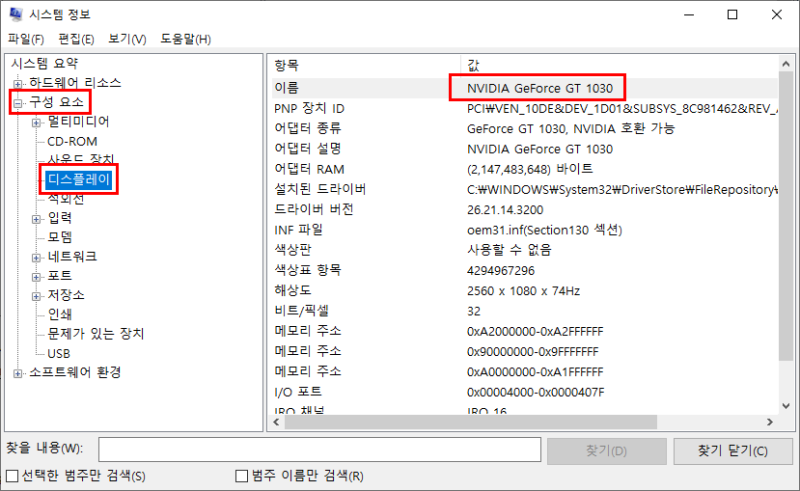
Task: Click horizontal scroll left arrow
Action: [x=276, y=422]
